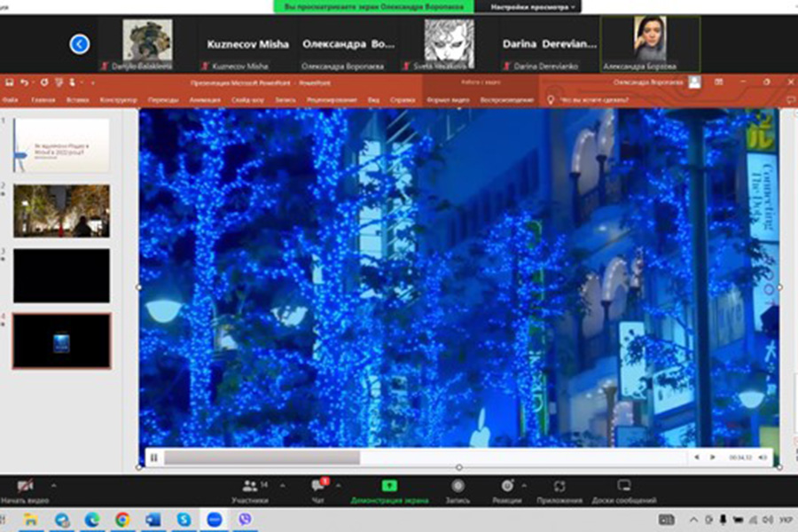Open Skype from the taskbar
The width and height of the screenshot is (798, 532).
tap(184, 520)
